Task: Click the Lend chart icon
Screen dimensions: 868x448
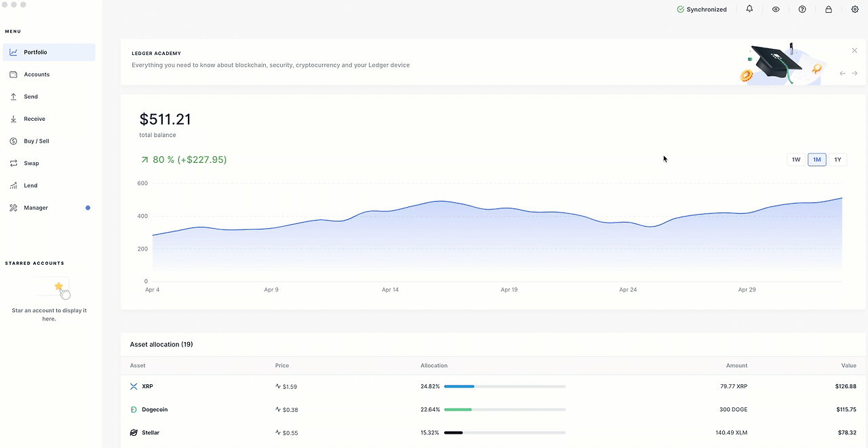Action: [x=13, y=185]
